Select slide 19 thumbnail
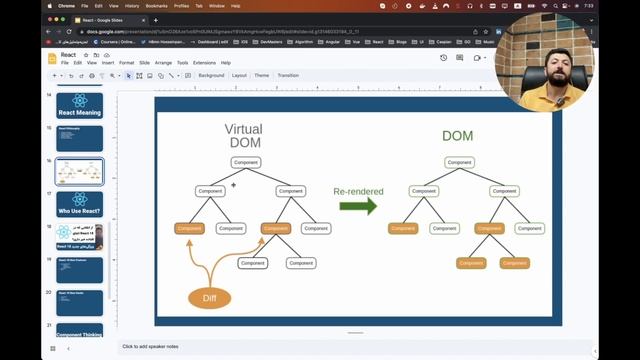This screenshot has height=360, width=640. pos(80,270)
